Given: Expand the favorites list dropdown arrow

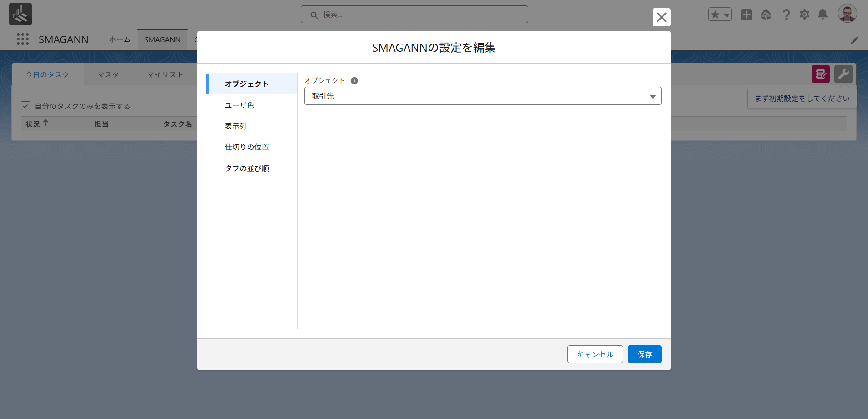Looking at the screenshot, I should point(727,15).
